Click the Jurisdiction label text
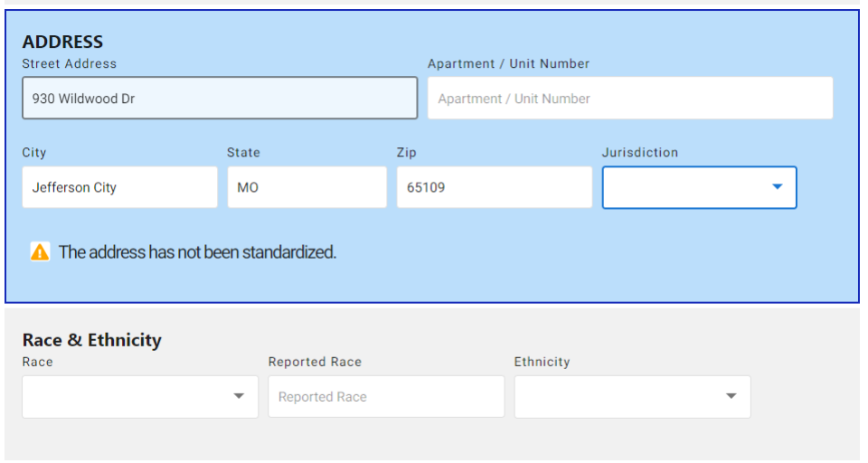This screenshot has height=463, width=868. (x=640, y=152)
